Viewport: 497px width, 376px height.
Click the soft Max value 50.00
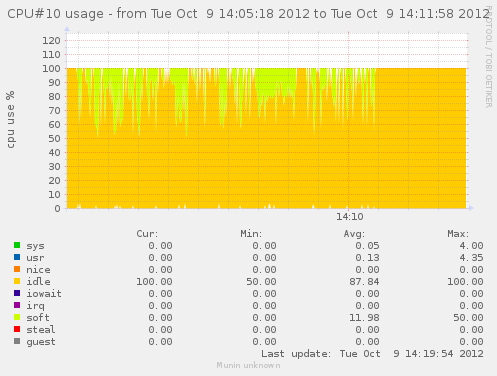click(468, 318)
